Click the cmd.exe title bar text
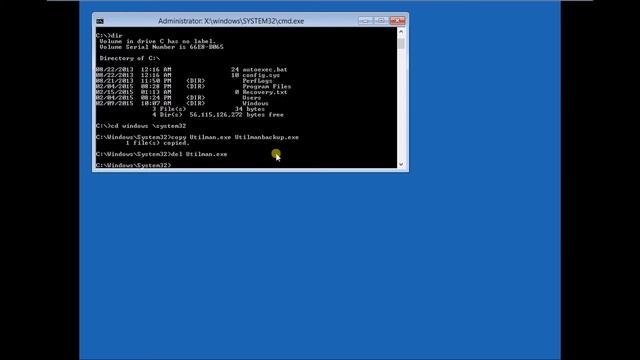 click(231, 21)
